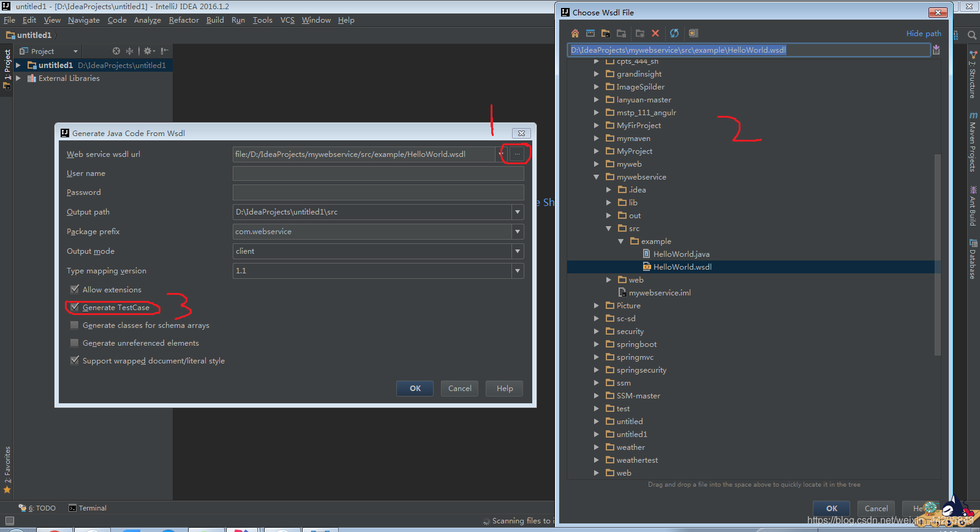
Task: Open the Refactor menu
Action: [x=184, y=20]
